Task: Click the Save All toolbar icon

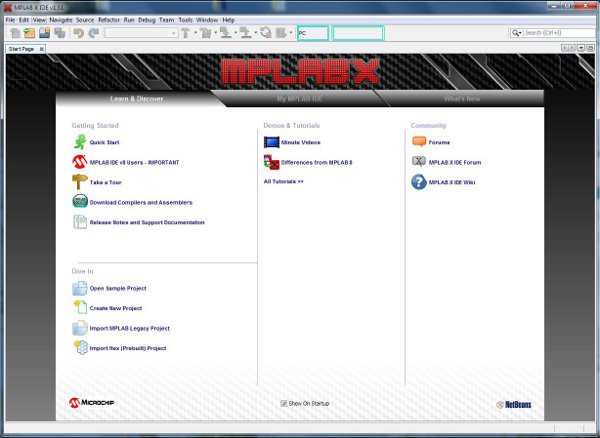Action: 60,33
